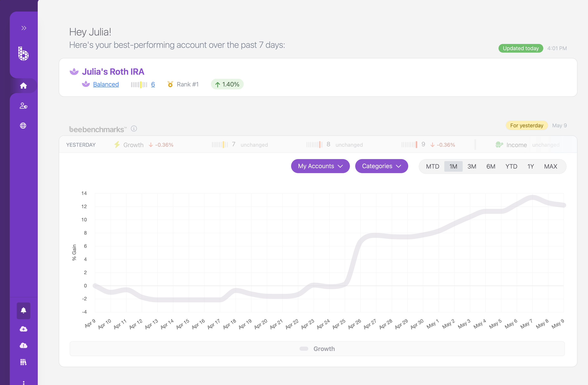Toggle Growth series in chart legend
The width and height of the screenshot is (588, 385).
click(317, 349)
